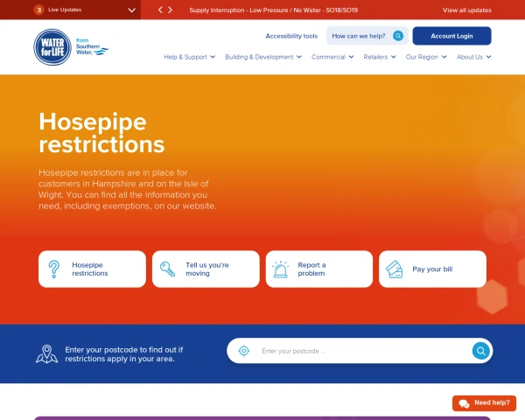525x420 pixels.
Task: Open Help & Support menu
Action: (190, 57)
